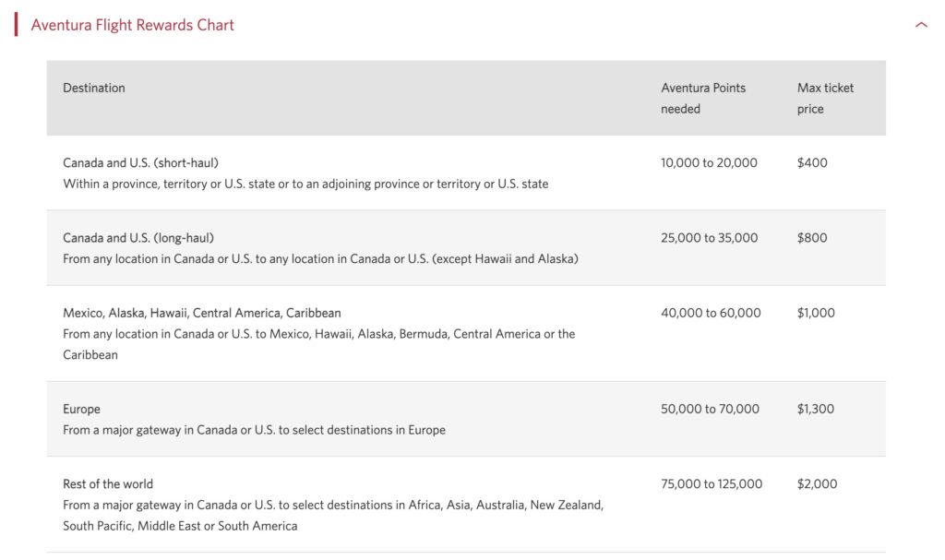
Task: Open the Aventura Flight Rewards Chart heading
Action: (133, 26)
